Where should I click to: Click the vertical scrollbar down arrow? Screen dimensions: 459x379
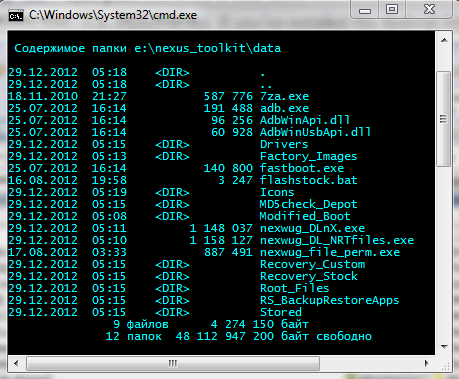pos(444,347)
